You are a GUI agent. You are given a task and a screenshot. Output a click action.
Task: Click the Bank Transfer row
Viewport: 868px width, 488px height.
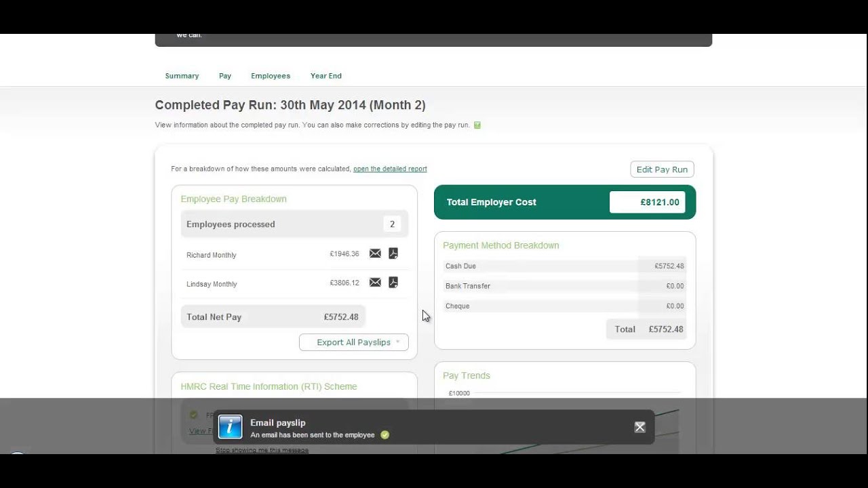[x=565, y=286]
